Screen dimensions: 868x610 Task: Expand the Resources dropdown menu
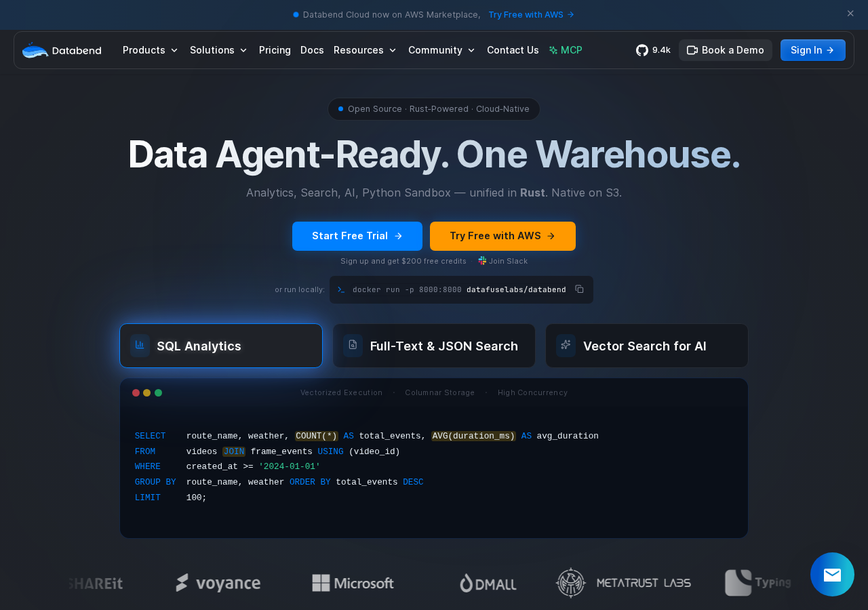coord(365,50)
